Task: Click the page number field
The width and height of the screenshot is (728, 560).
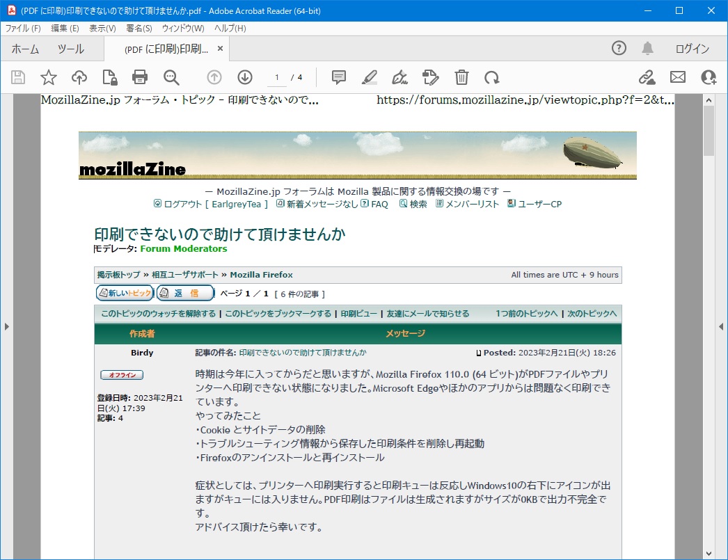Action: tap(277, 77)
